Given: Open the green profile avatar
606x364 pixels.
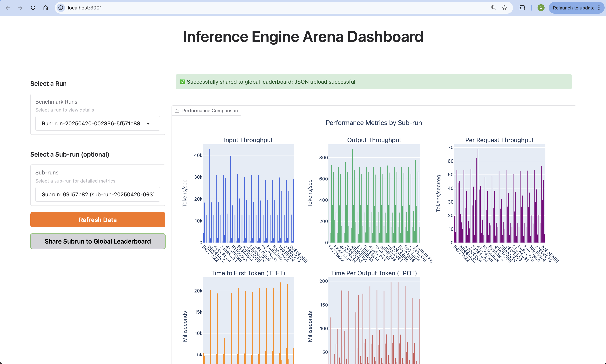Looking at the screenshot, I should pyautogui.click(x=541, y=8).
